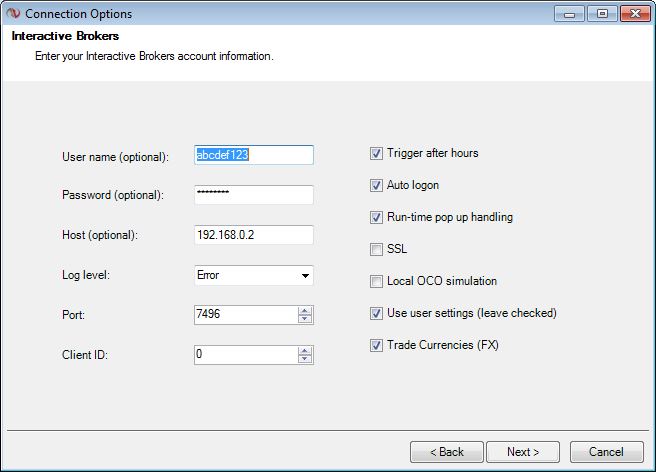Focus the Password input field
Image resolution: width=656 pixels, height=472 pixels.
click(x=254, y=195)
